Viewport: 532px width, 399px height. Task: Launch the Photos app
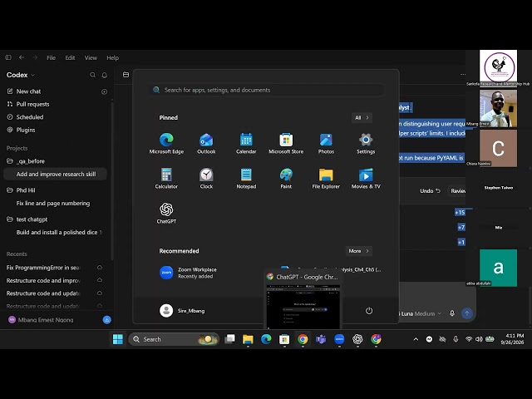(x=326, y=144)
